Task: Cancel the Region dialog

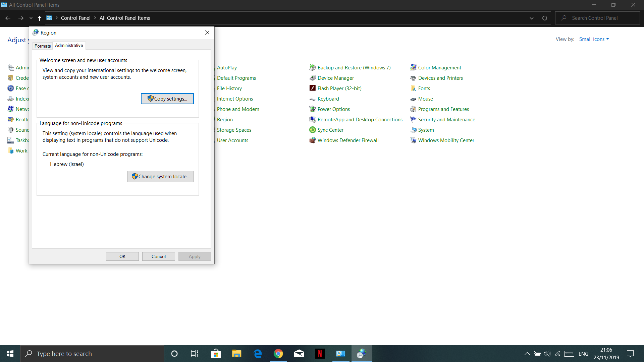Action: [159, 256]
